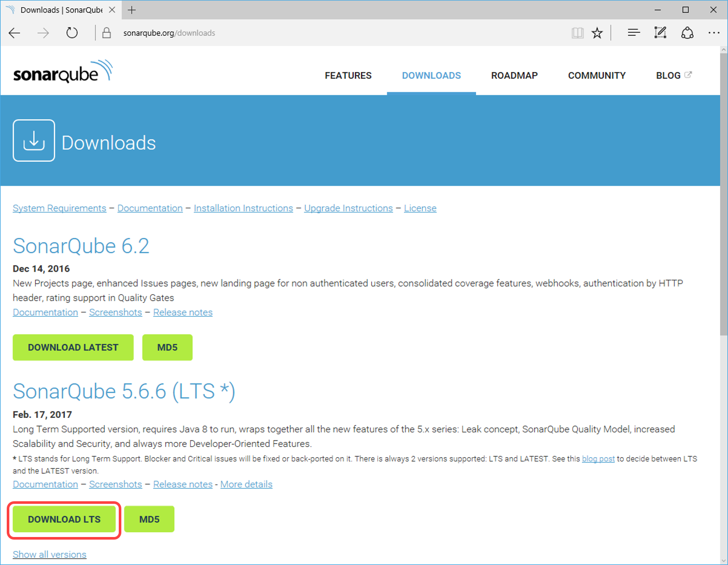
Task: Open the COMMUNITY nav item
Action: pos(597,76)
